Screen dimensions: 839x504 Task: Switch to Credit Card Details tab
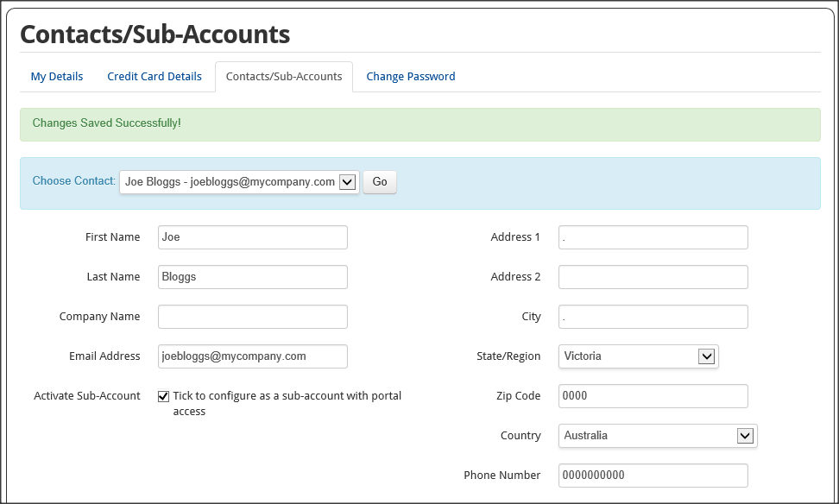(155, 77)
